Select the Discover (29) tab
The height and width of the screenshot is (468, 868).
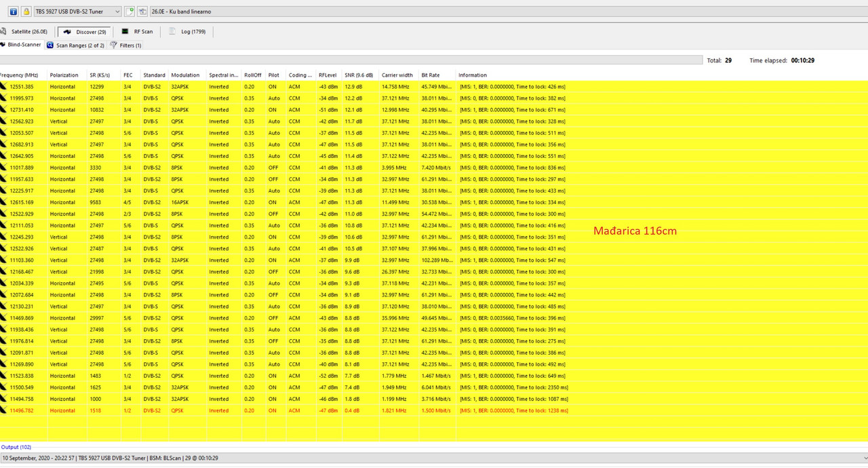(84, 31)
